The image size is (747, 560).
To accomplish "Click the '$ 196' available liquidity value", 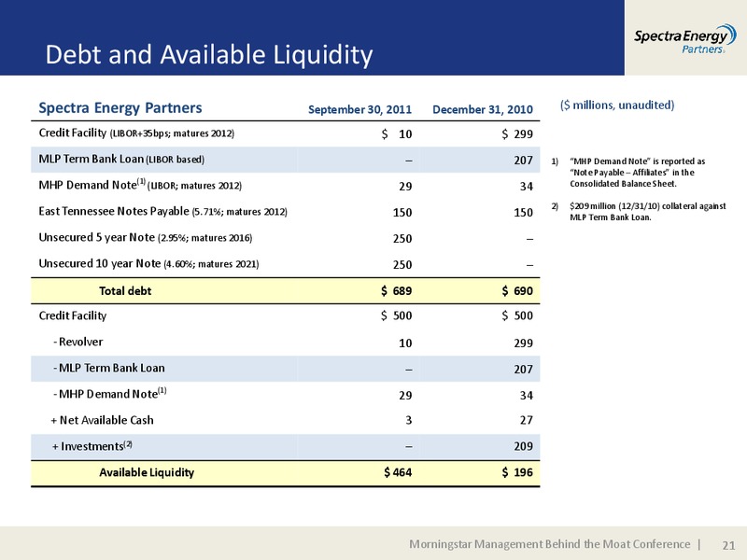I will click(x=517, y=473).
